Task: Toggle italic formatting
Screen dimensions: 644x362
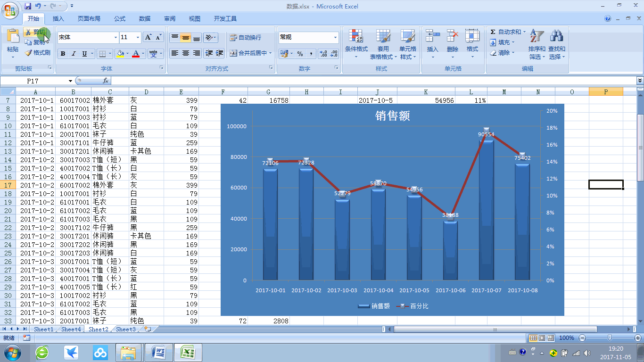Action: pos(74,54)
